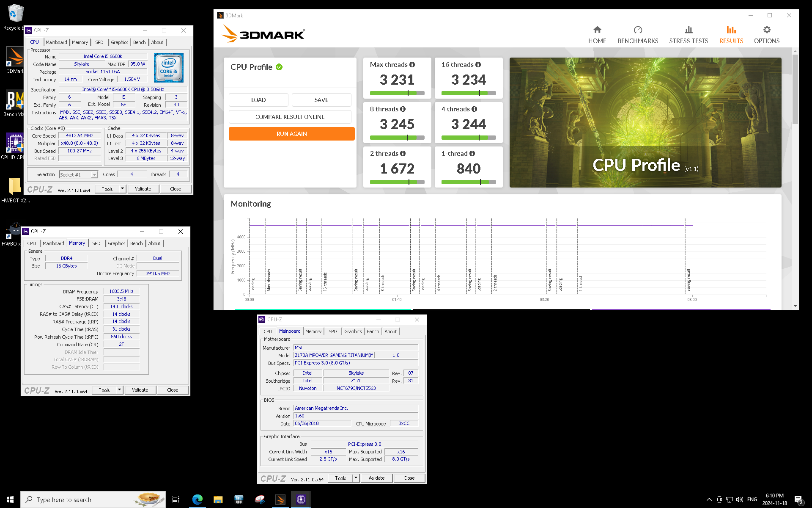Screen dimensions: 812x508
Task: Click info icon next to 4 threads
Action: tap(474, 109)
